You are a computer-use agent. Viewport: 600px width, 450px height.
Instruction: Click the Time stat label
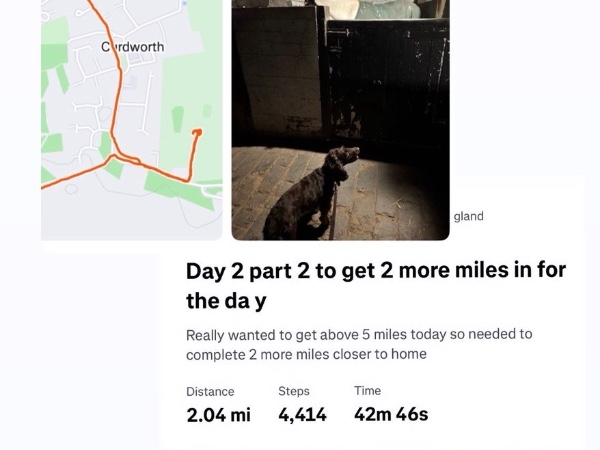[x=367, y=391]
